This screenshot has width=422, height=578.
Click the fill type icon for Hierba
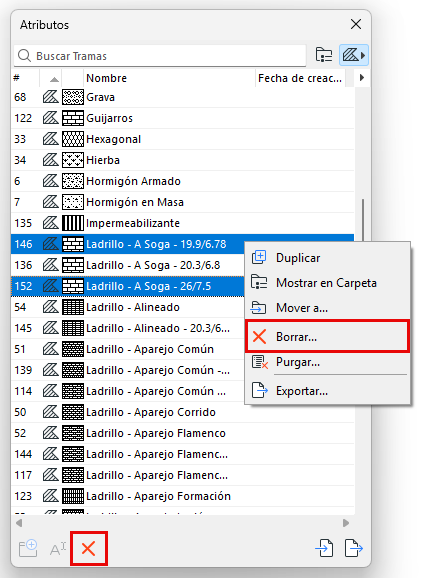coord(50,160)
